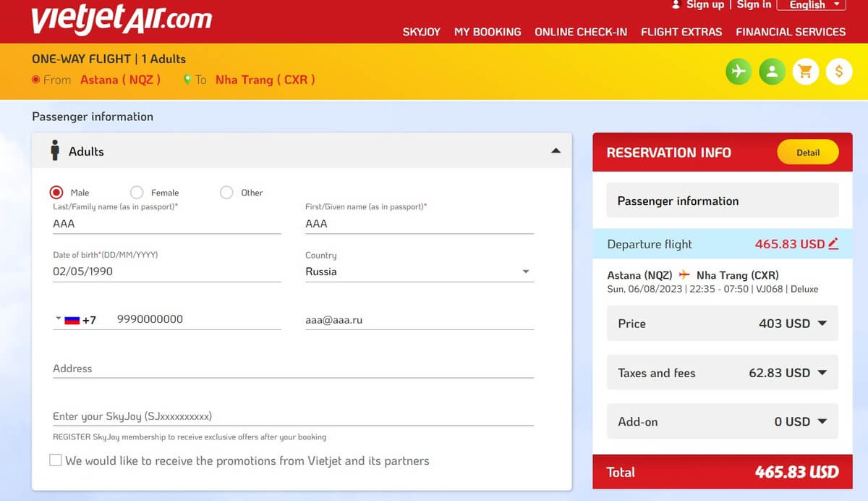Open the shopping cart step icon
The height and width of the screenshot is (501, 868).
click(805, 71)
